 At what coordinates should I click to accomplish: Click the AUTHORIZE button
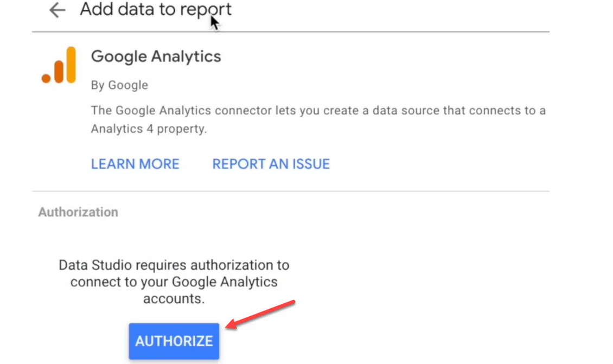click(174, 341)
